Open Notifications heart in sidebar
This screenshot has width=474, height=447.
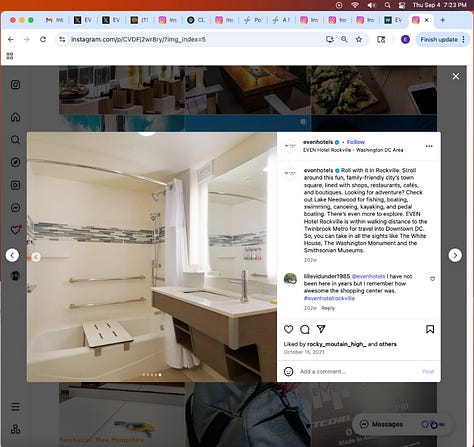coord(15,230)
